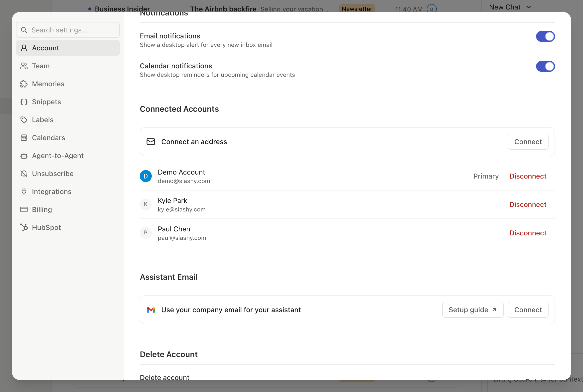Click the Agent-to-Agent robot icon
The height and width of the screenshot is (392, 583).
pyautogui.click(x=24, y=156)
